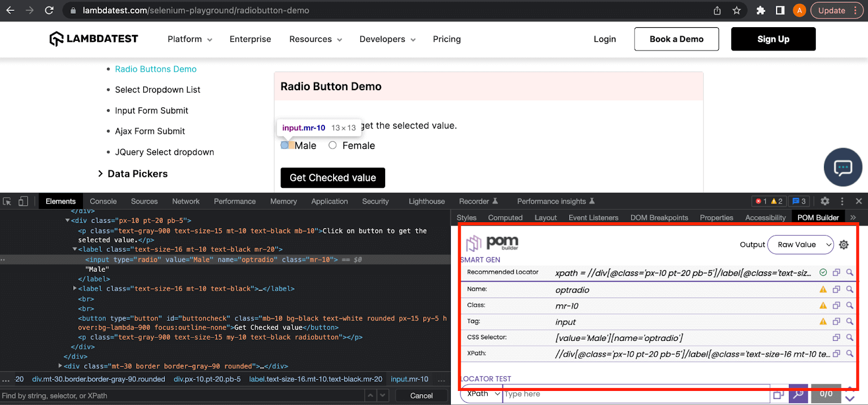The width and height of the screenshot is (868, 405).
Task: Open the Output Raw Value dropdown
Action: (801, 245)
